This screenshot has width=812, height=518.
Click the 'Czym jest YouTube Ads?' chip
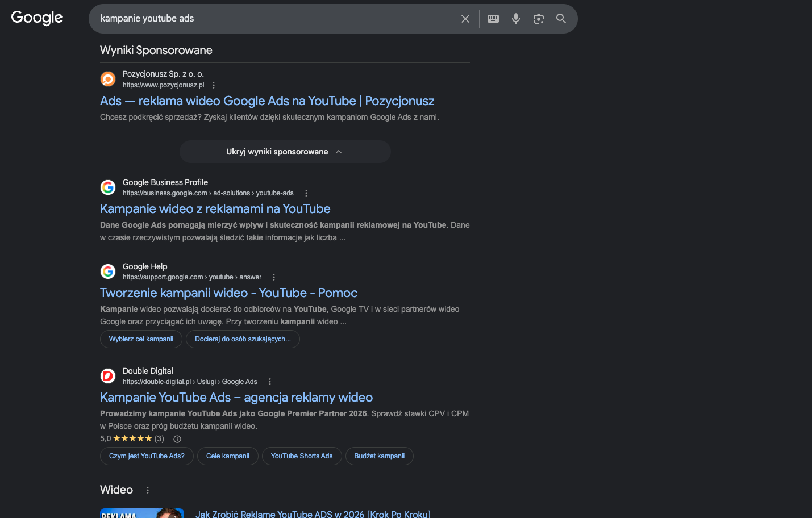147,456
